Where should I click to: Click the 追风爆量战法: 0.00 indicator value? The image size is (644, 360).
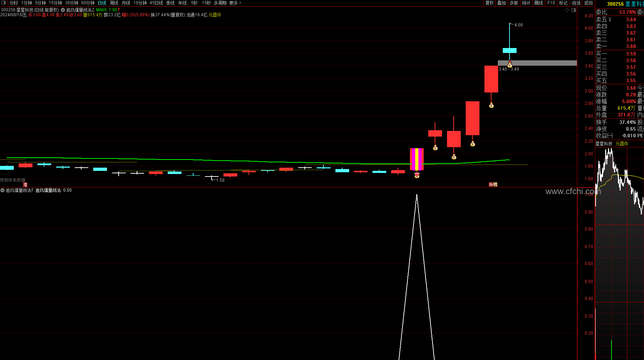pos(53,190)
